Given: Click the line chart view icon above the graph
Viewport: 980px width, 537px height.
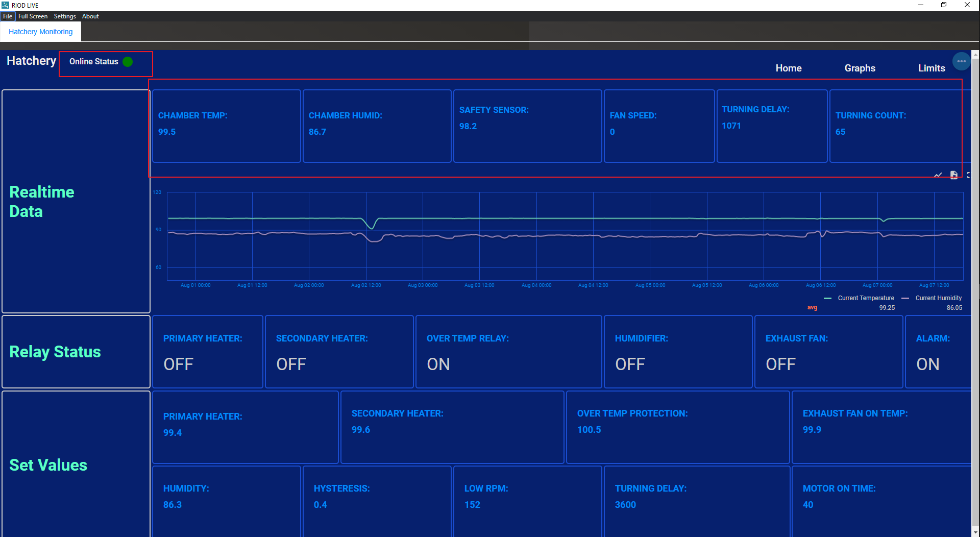Looking at the screenshot, I should pos(938,175).
